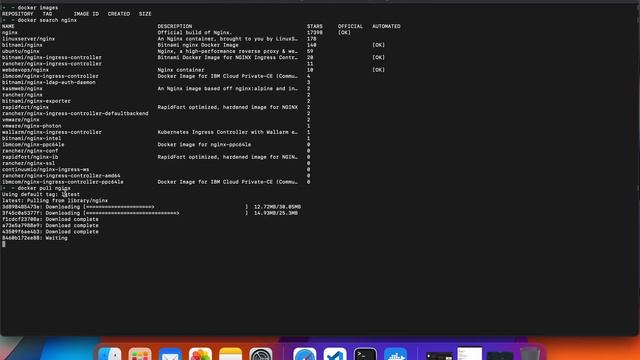Click the 'rancher/nginx-ssl' row name
640x360 pixels.
point(28,163)
